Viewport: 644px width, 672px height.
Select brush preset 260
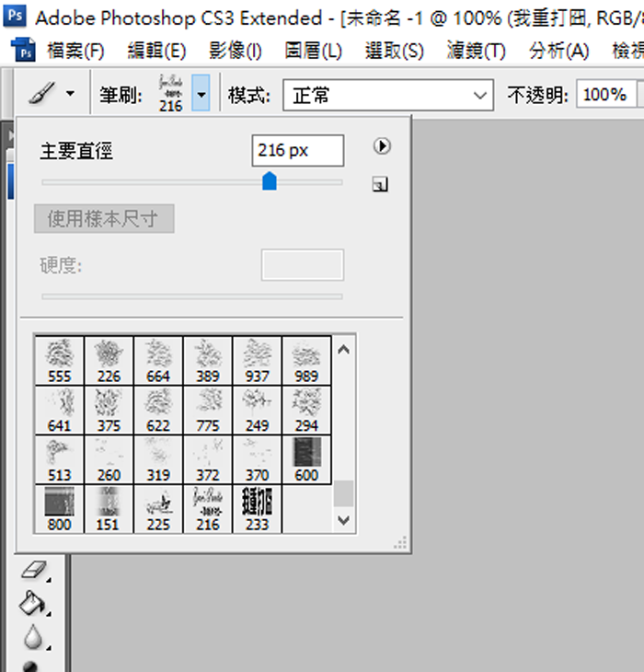pyautogui.click(x=109, y=459)
